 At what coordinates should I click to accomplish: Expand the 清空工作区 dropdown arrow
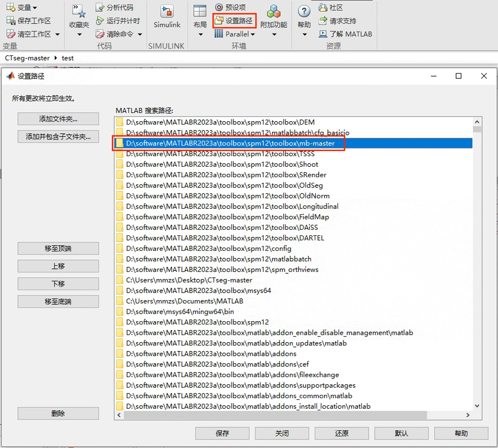[57, 34]
